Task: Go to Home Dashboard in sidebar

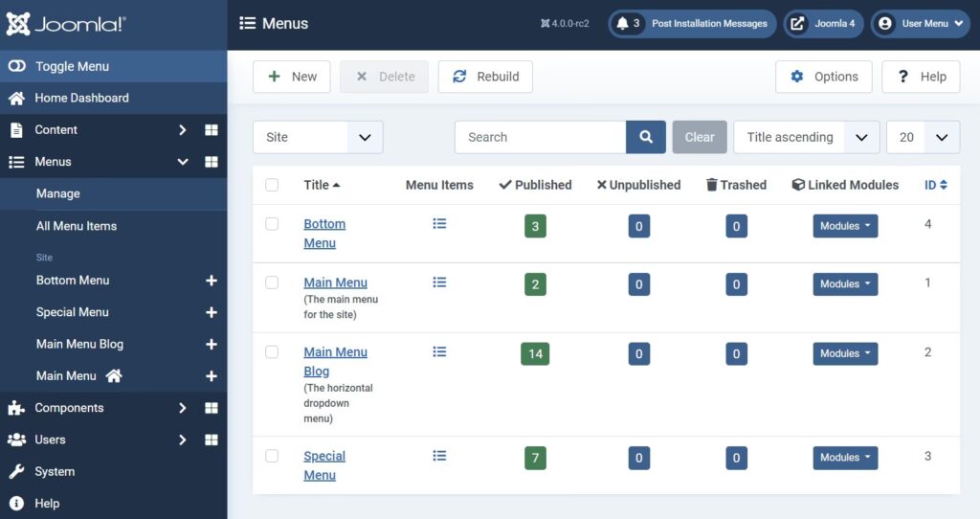Action: [x=81, y=98]
